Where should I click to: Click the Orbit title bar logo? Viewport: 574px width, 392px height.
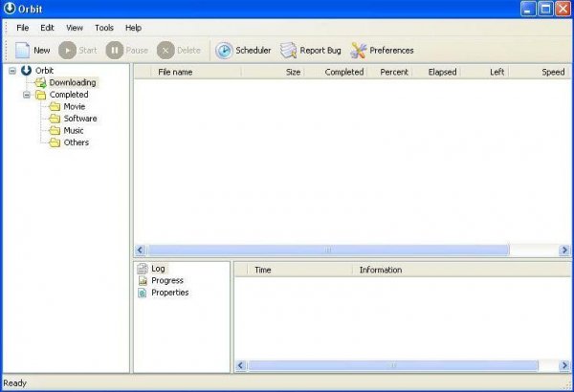pos(10,9)
